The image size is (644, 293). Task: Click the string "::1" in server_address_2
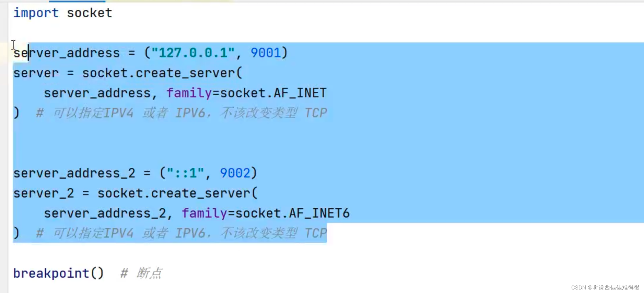coord(185,173)
